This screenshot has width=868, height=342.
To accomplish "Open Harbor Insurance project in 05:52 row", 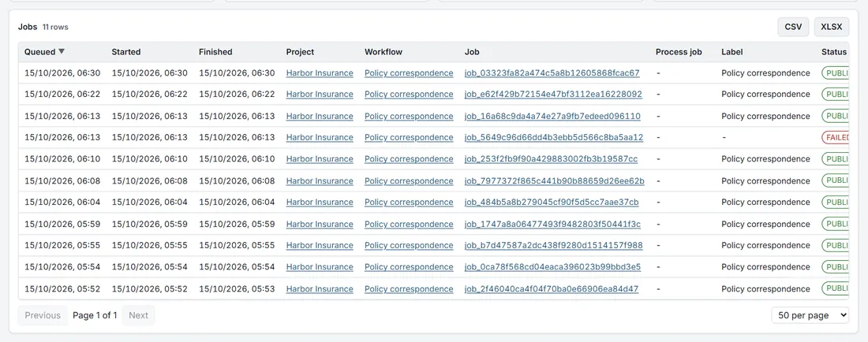I will [320, 289].
